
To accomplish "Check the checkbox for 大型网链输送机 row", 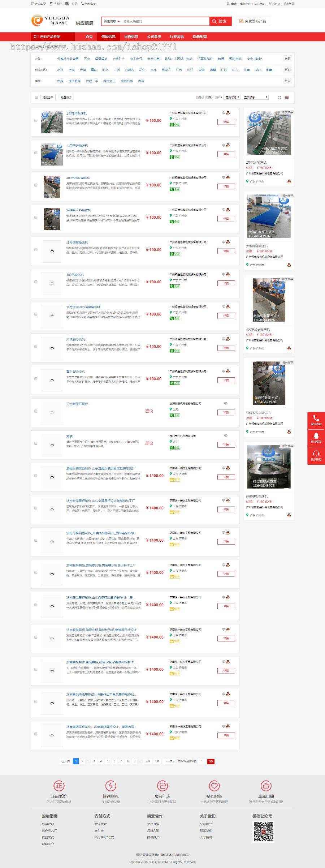I will click(x=36, y=153).
